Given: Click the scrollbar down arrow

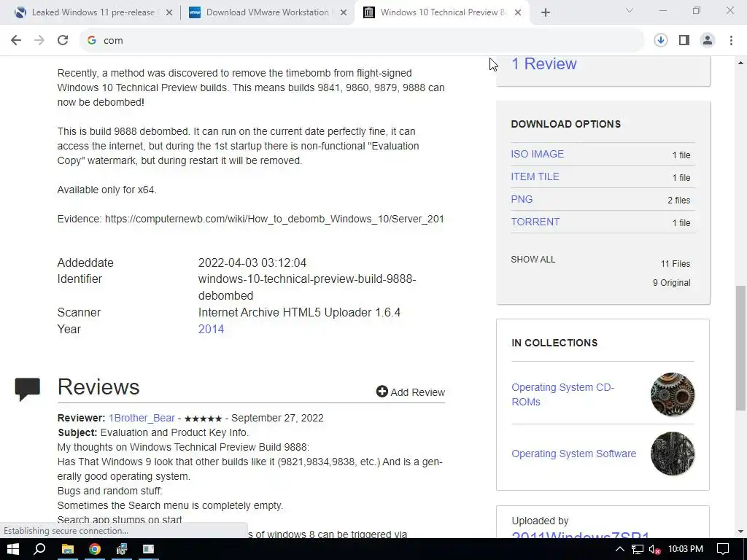Looking at the screenshot, I should point(740,532).
